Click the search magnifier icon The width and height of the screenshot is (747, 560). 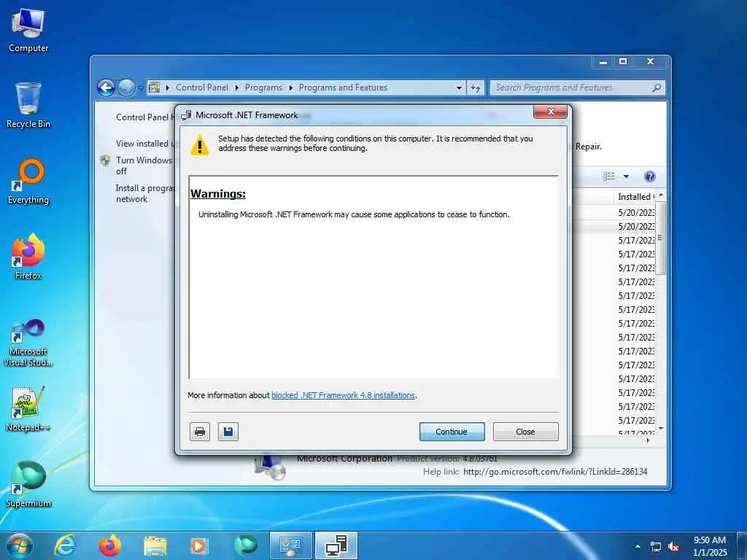657,87
